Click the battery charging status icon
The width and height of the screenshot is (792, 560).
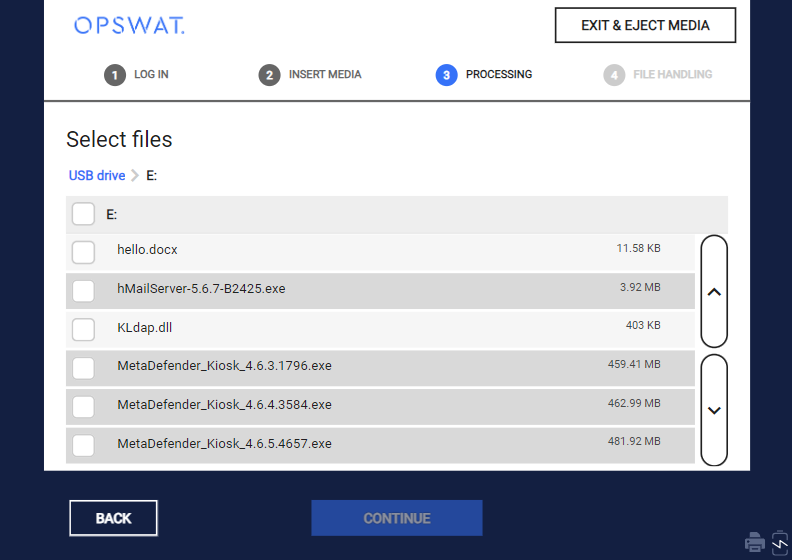pos(780,542)
